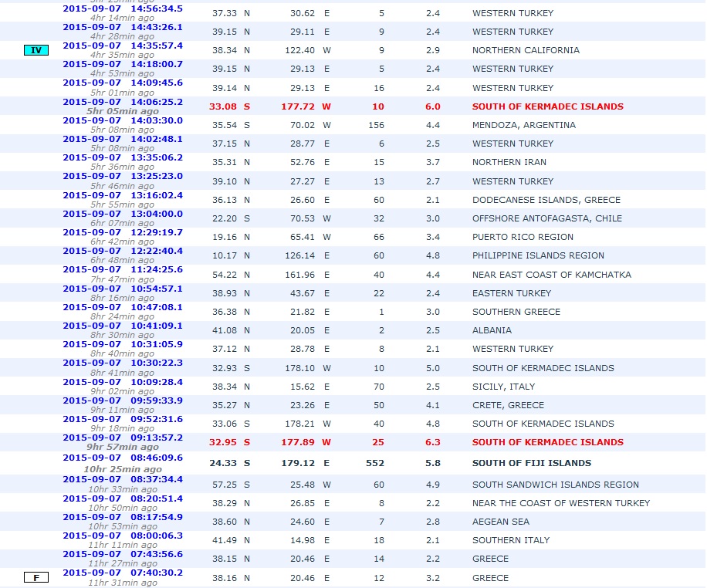
Task: Open the 13:04:00.0 Antofagasta earthquake
Action: pyautogui.click(x=123, y=214)
